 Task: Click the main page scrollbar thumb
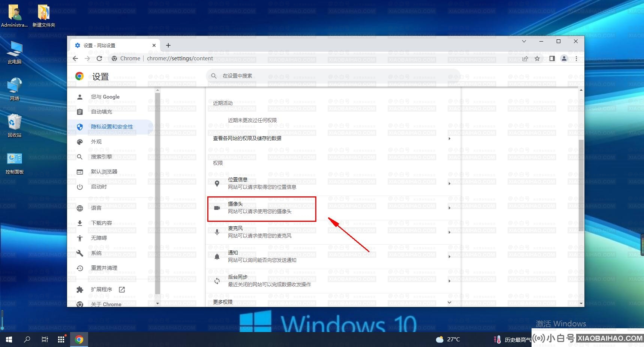coord(581,185)
